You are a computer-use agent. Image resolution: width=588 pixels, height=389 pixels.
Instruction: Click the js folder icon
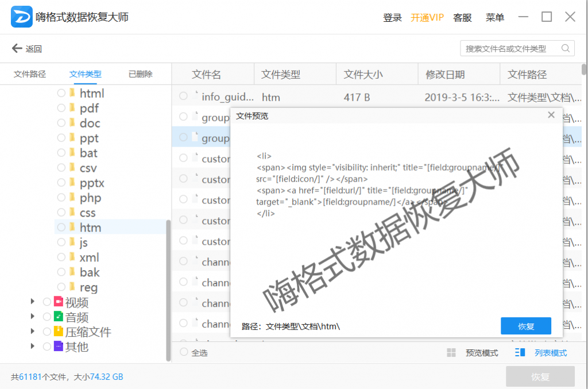[72, 242]
